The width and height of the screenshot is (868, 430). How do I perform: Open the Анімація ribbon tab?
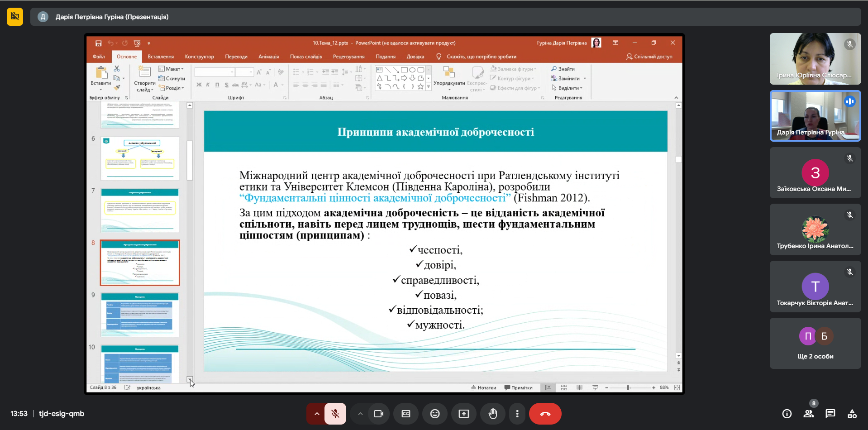(x=268, y=57)
